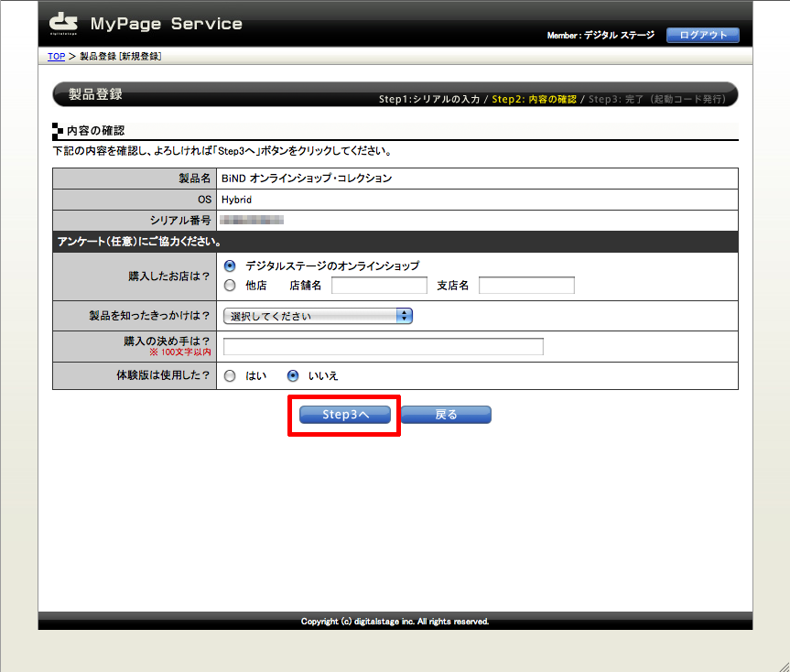790x672 pixels.
Task: Click the 店舗名 input field
Action: pos(379,285)
